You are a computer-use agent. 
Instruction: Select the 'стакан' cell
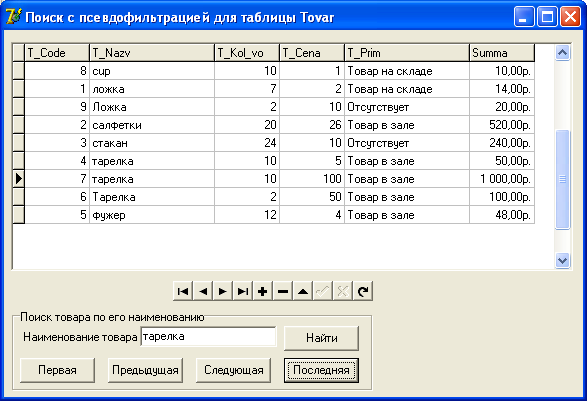pyautogui.click(x=152, y=143)
